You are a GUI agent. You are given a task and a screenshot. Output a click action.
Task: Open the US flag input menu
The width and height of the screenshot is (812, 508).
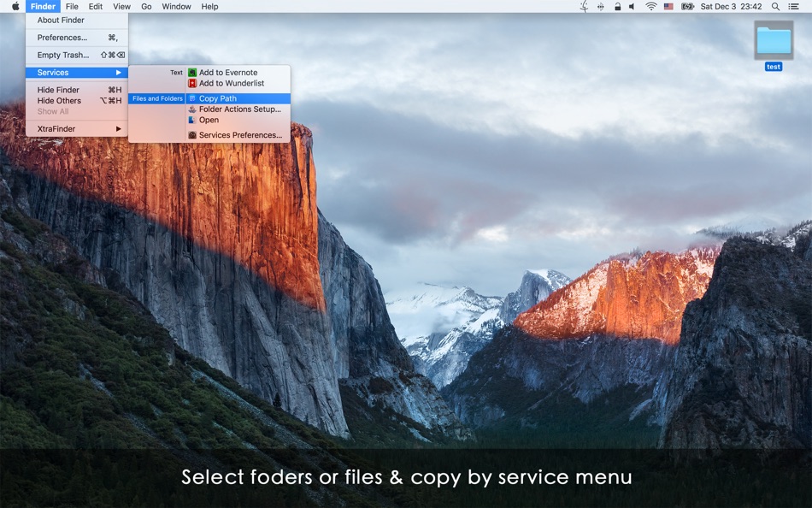[x=668, y=6]
